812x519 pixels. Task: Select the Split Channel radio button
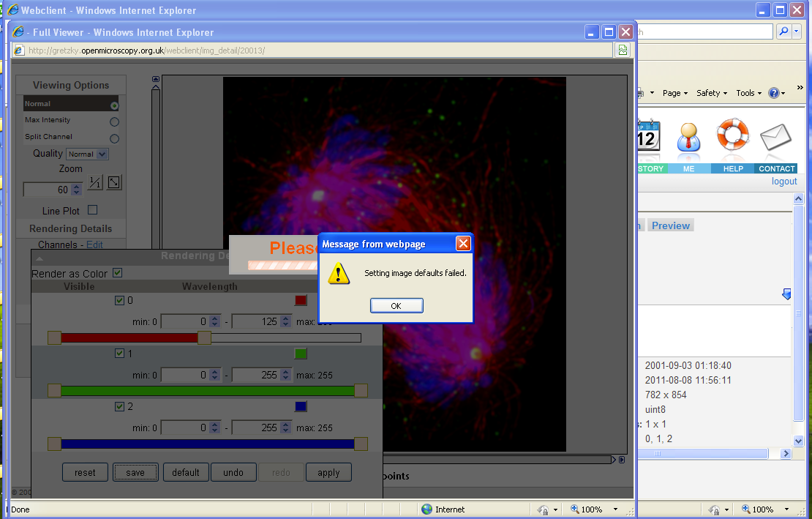point(114,138)
